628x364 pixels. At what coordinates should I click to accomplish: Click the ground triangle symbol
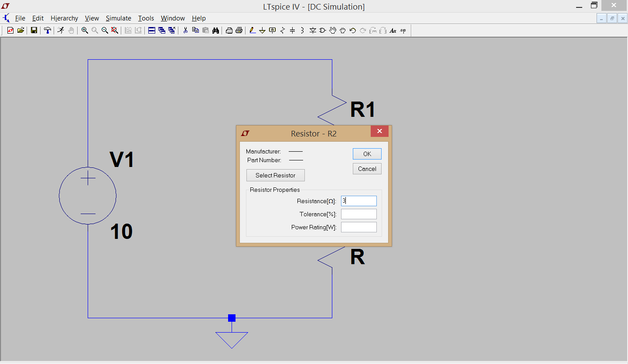pyautogui.click(x=232, y=340)
